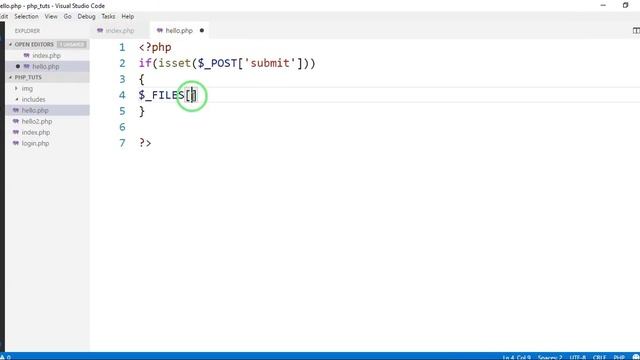Click the 1 UNSAVED badge
The height and width of the screenshot is (360, 640).
tap(72, 44)
